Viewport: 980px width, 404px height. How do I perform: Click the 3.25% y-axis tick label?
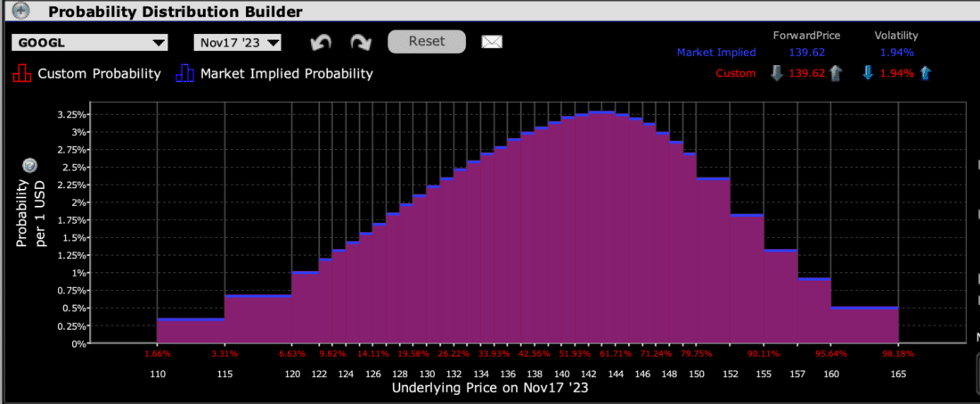point(70,115)
